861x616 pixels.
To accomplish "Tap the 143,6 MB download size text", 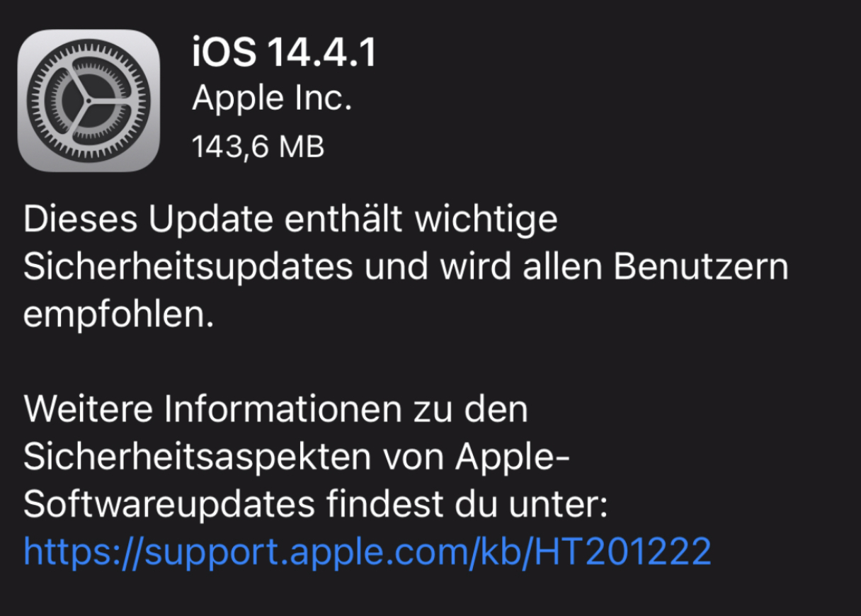I will (x=258, y=147).
